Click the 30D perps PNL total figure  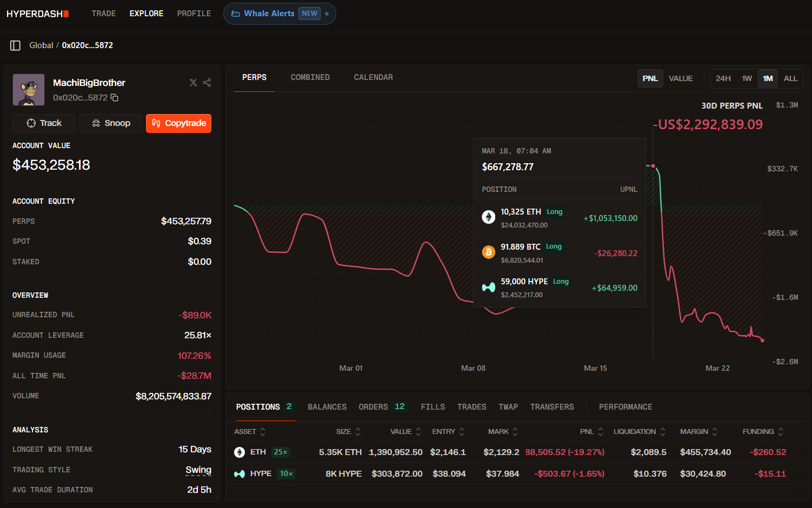(708, 125)
